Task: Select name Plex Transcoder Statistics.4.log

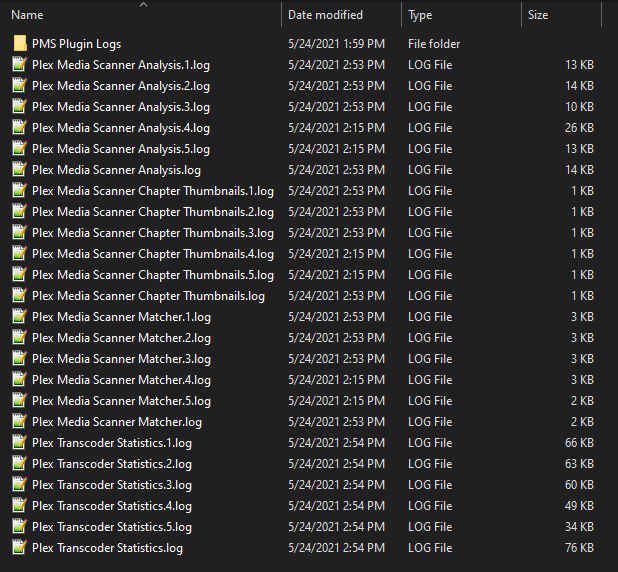Action: [x=112, y=506]
